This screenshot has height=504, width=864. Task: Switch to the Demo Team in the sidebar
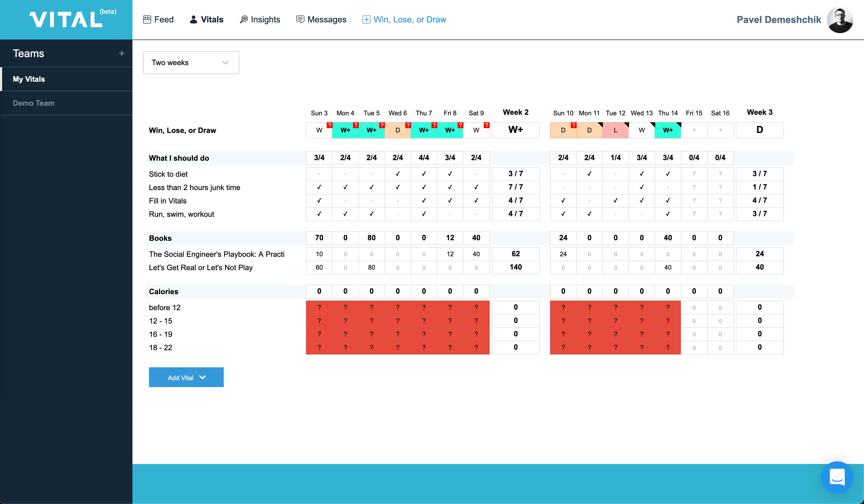(33, 103)
